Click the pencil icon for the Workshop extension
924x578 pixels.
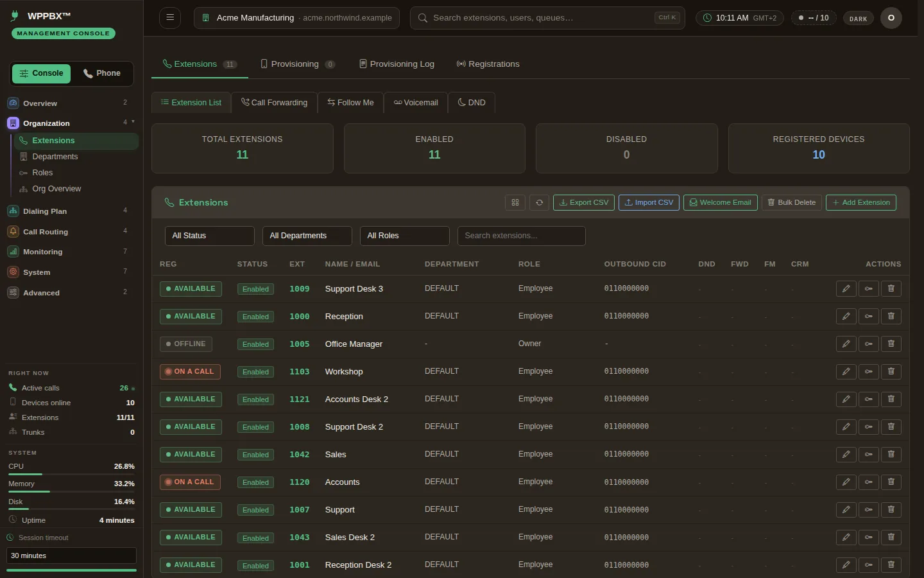[x=846, y=372]
